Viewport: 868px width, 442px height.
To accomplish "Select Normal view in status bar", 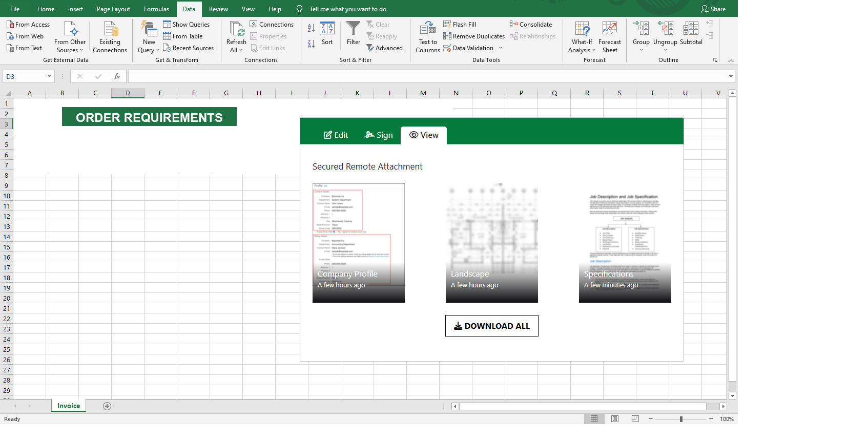I will (594, 419).
